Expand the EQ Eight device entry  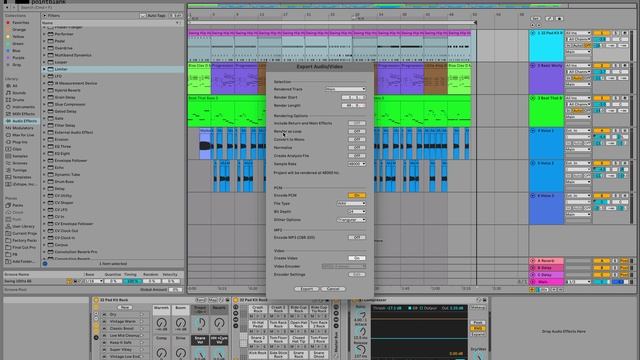(x=44, y=153)
